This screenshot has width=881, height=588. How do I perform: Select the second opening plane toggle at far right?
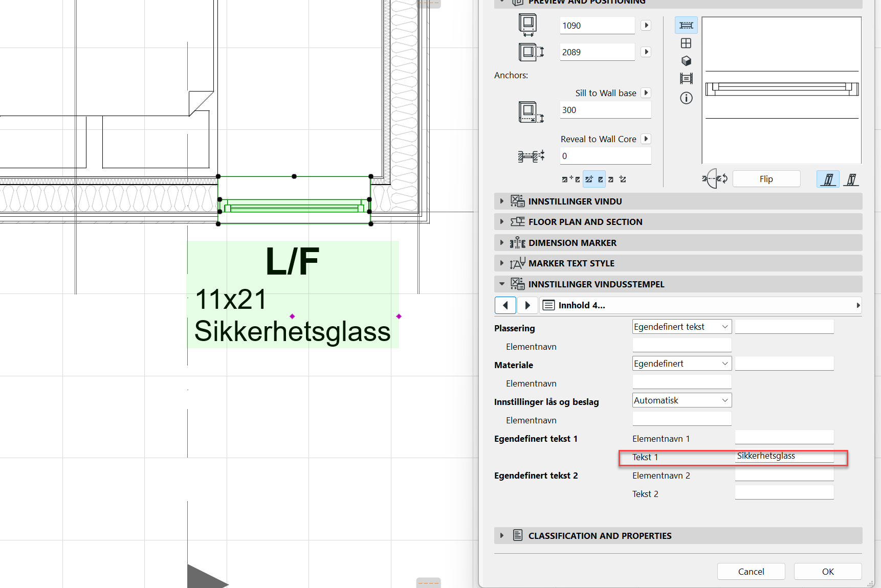(851, 179)
